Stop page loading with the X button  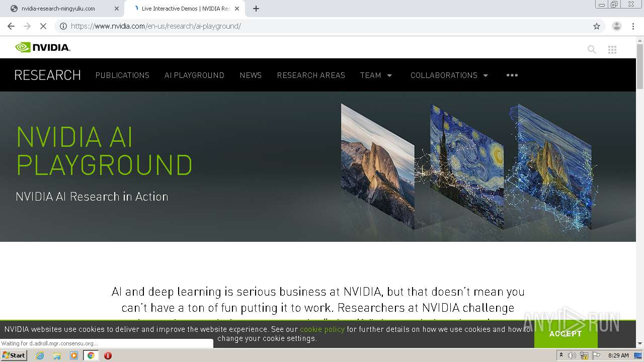tap(43, 26)
